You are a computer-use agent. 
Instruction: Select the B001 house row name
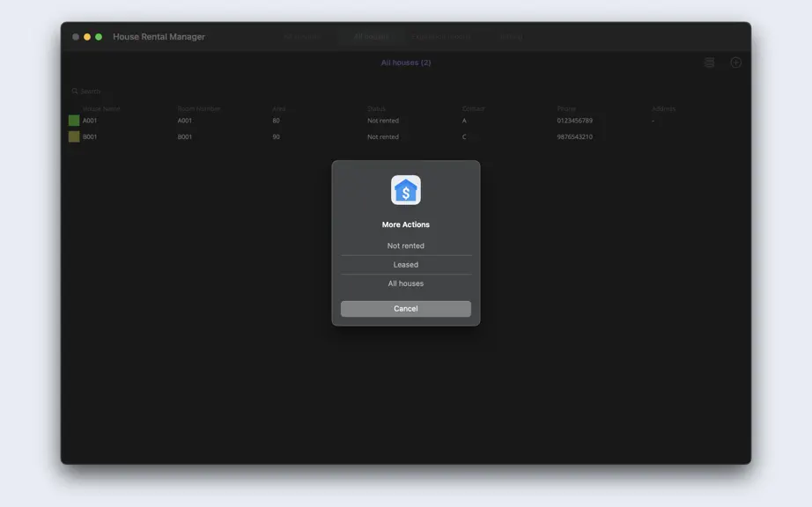(90, 136)
